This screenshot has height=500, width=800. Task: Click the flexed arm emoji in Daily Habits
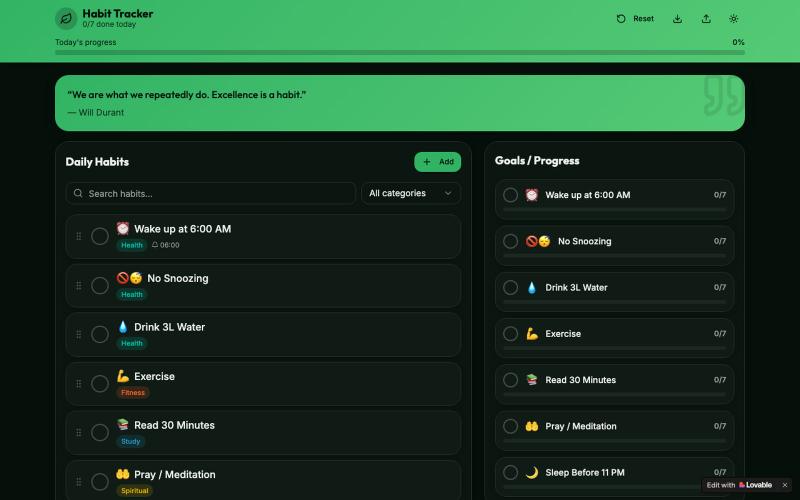tap(122, 377)
